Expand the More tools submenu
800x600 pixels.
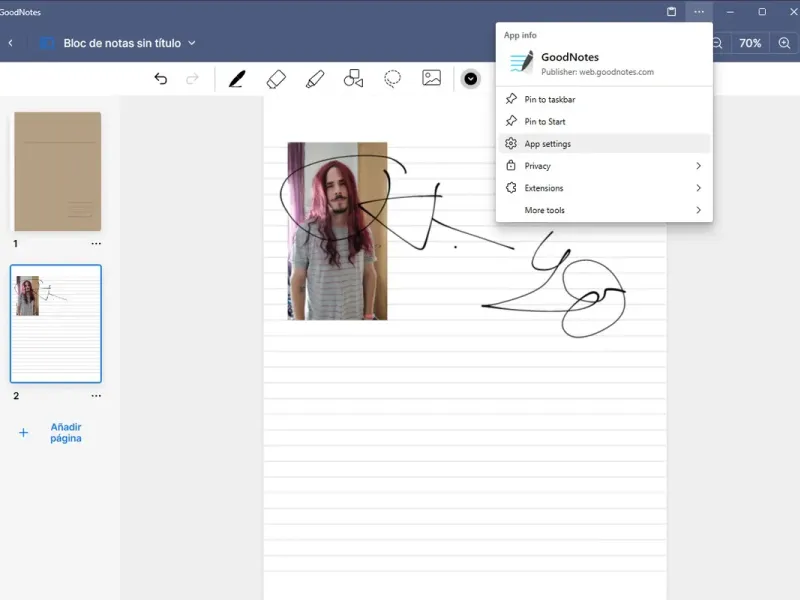click(603, 210)
